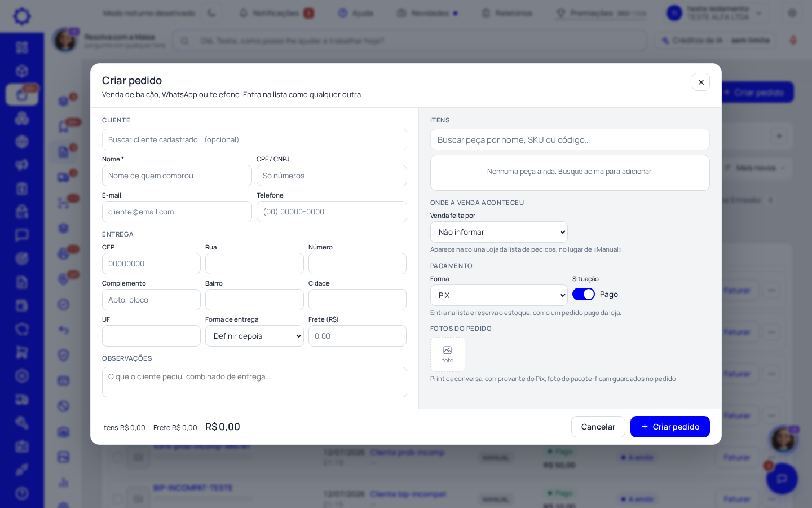This screenshot has height=508, width=812.
Task: Click the UF input field
Action: point(151,336)
